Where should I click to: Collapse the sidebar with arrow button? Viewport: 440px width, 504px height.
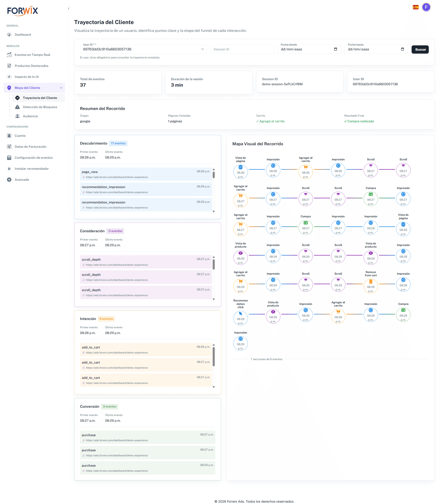click(x=69, y=9)
